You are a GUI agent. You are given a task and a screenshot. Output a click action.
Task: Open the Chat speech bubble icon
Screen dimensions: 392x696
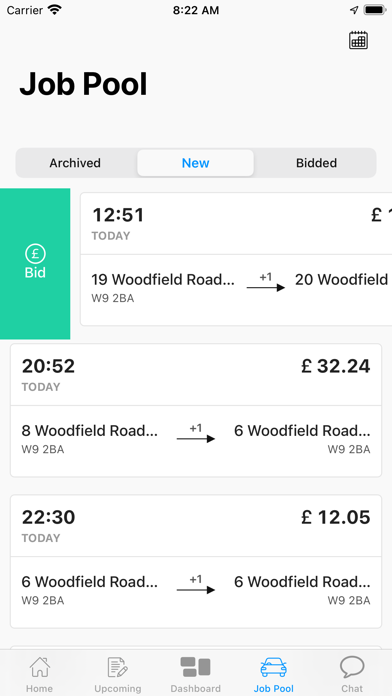click(x=352, y=667)
